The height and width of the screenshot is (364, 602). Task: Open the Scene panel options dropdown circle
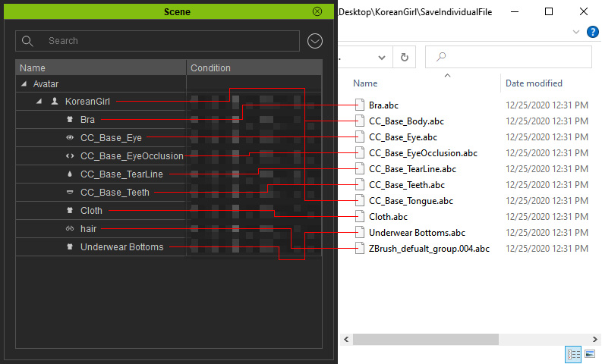tap(315, 41)
